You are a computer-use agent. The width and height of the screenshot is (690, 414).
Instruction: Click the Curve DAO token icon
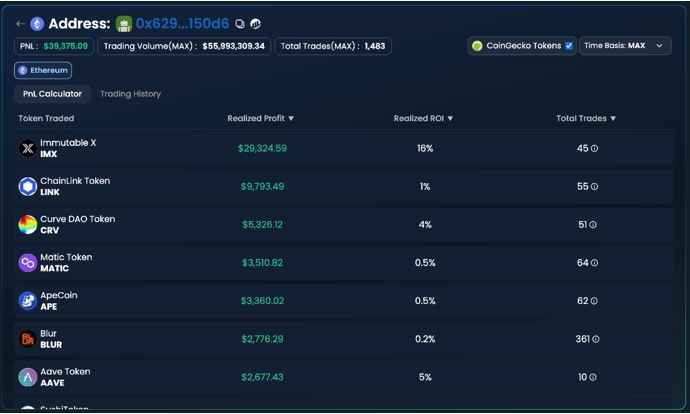tap(27, 224)
